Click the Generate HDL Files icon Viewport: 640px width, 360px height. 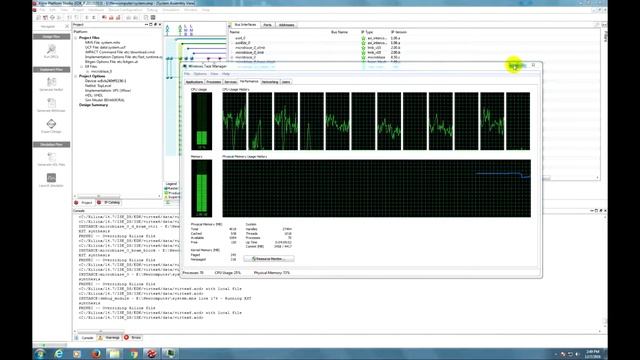point(51,157)
